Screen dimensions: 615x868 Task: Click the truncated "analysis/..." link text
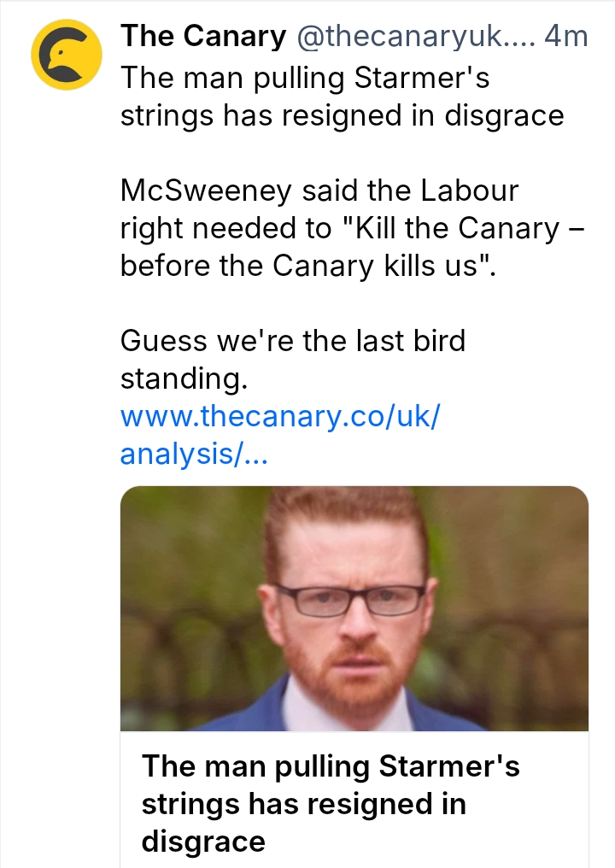coord(194,454)
